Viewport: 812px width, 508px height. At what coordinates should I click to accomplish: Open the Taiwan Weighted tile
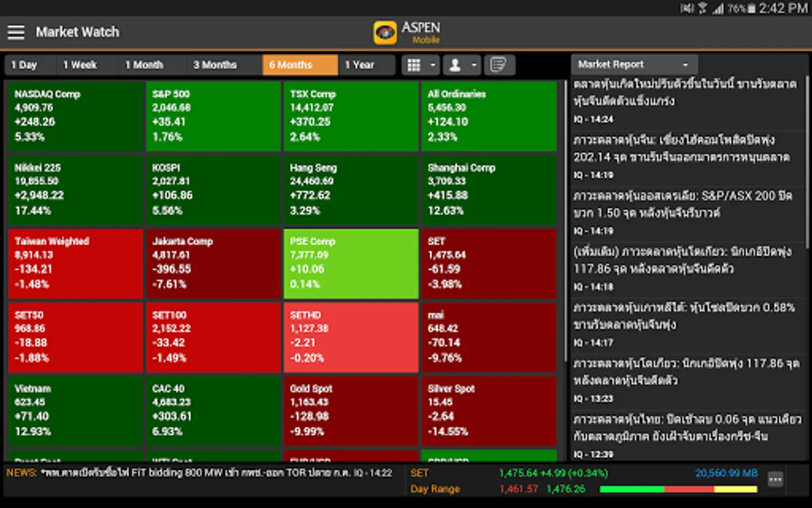76,264
